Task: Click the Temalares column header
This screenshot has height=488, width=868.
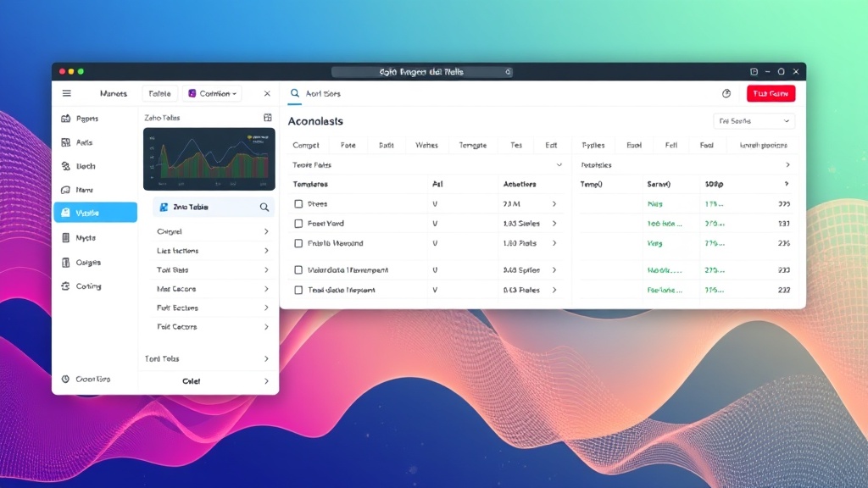Action: 310,184
